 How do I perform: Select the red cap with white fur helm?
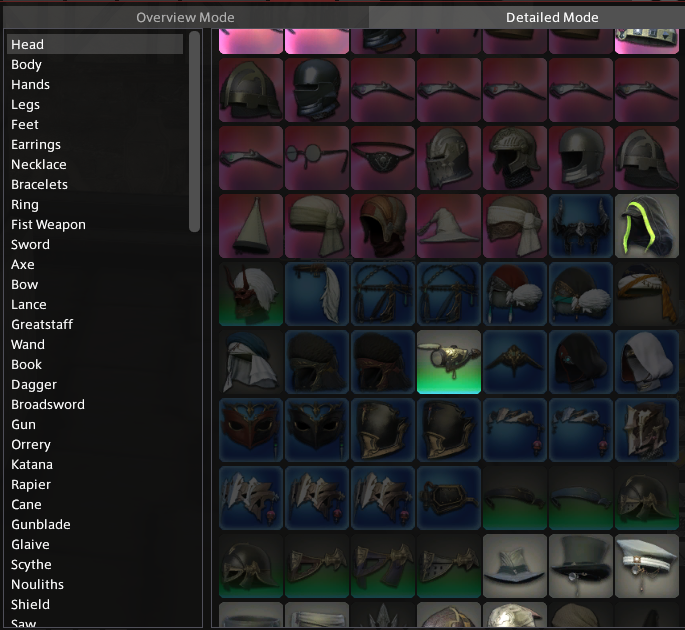(515, 294)
